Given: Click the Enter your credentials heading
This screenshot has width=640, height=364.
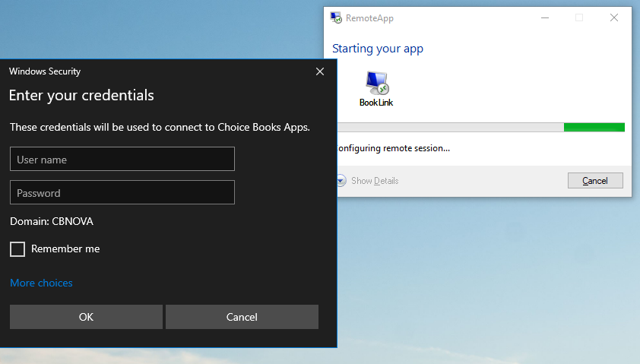Looking at the screenshot, I should pos(81,95).
